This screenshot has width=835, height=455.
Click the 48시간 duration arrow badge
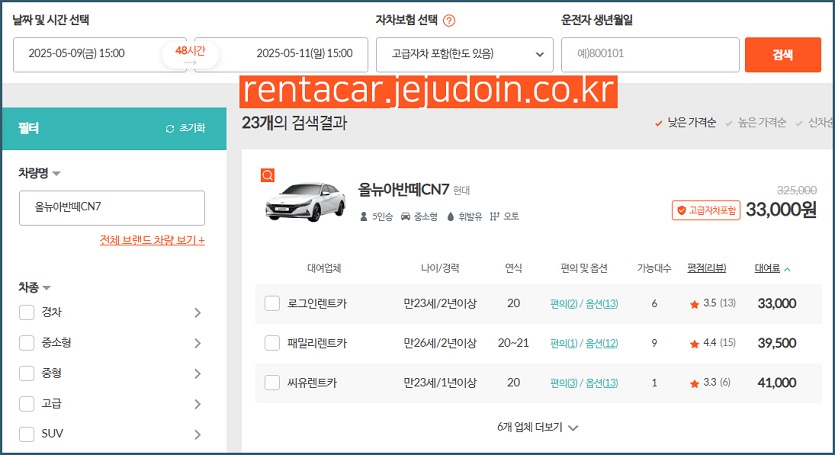(190, 55)
